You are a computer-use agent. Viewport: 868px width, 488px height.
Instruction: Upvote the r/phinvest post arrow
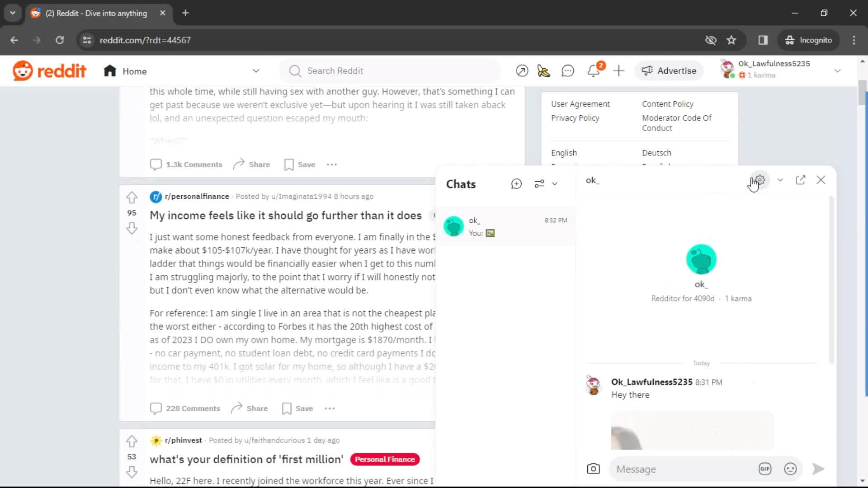[x=132, y=441]
